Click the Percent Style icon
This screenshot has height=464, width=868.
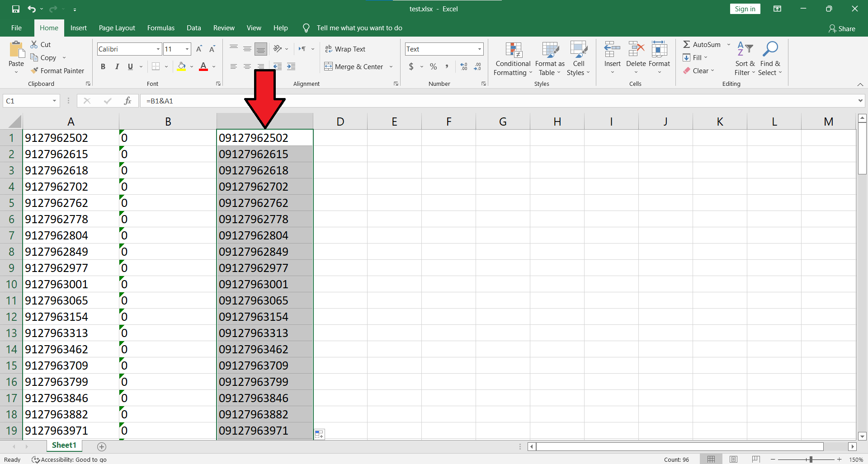coord(433,67)
